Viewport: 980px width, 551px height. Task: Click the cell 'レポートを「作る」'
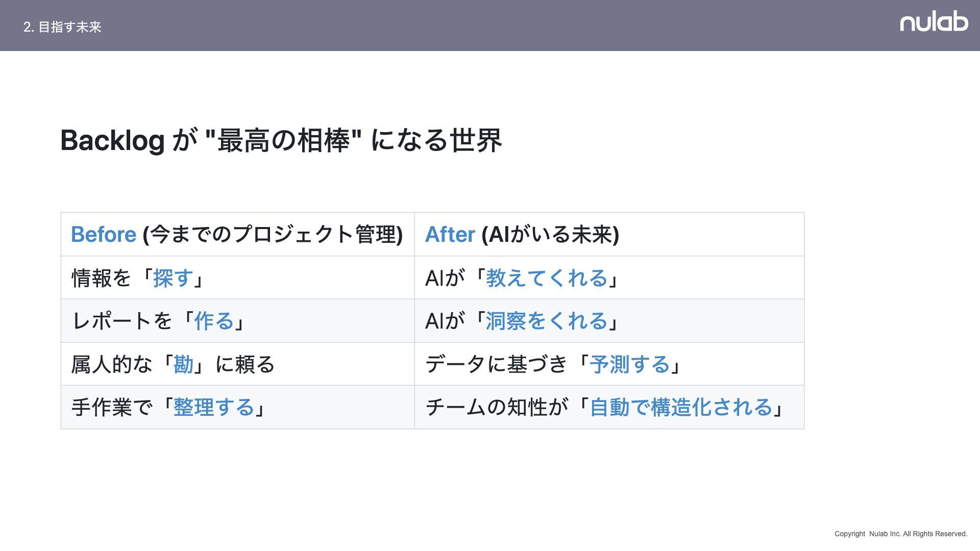click(x=237, y=321)
